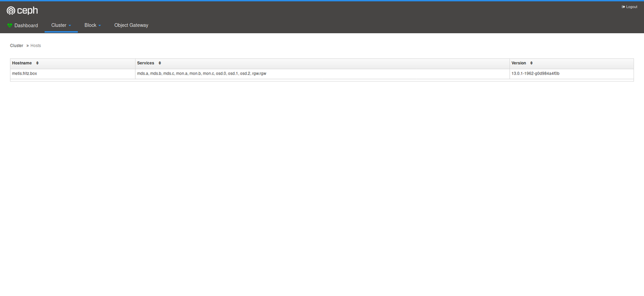Select version cell 13.0.1-1962-g0d984a4f0b
644x296 pixels.
pyautogui.click(x=535, y=73)
